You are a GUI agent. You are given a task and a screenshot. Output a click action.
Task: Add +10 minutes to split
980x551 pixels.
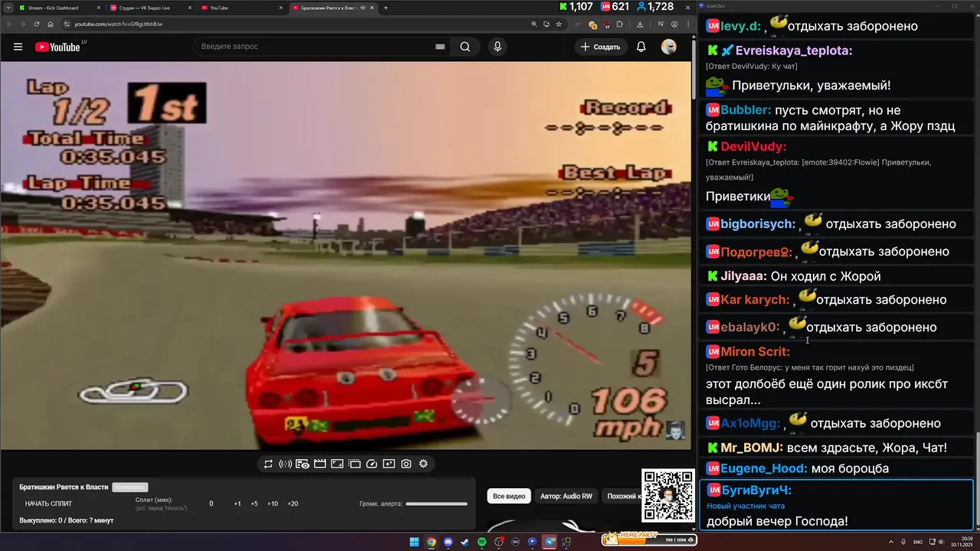pyautogui.click(x=273, y=504)
